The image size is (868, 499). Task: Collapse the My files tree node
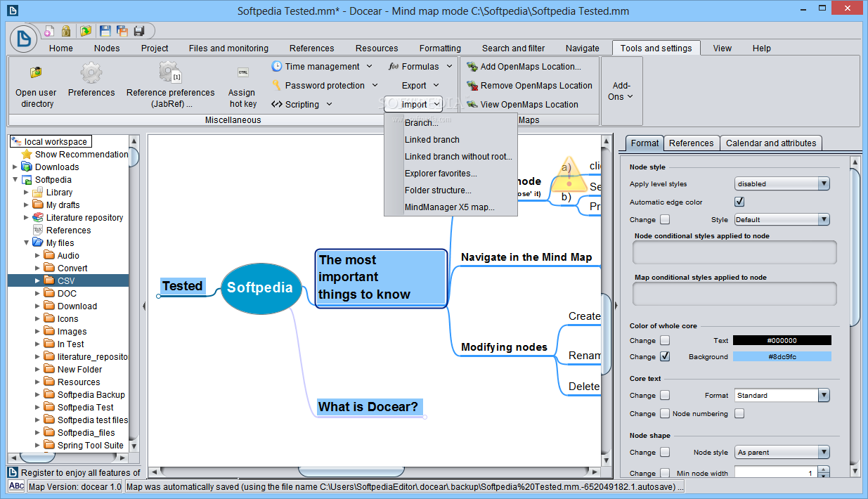(x=27, y=242)
